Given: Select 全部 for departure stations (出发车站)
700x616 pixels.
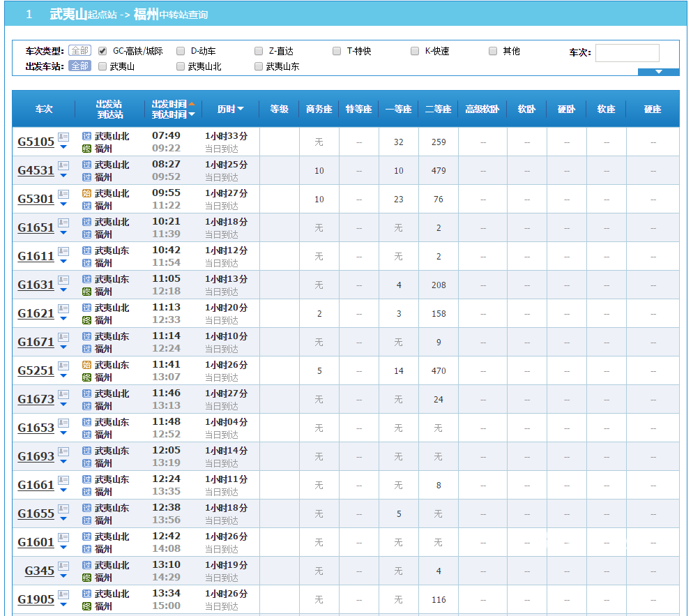Looking at the screenshot, I should tap(80, 66).
